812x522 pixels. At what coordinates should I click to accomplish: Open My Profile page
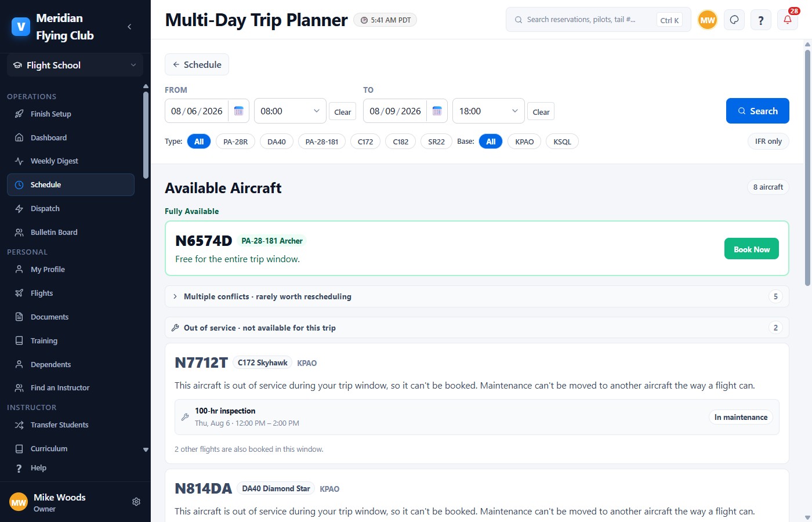(x=71, y=269)
